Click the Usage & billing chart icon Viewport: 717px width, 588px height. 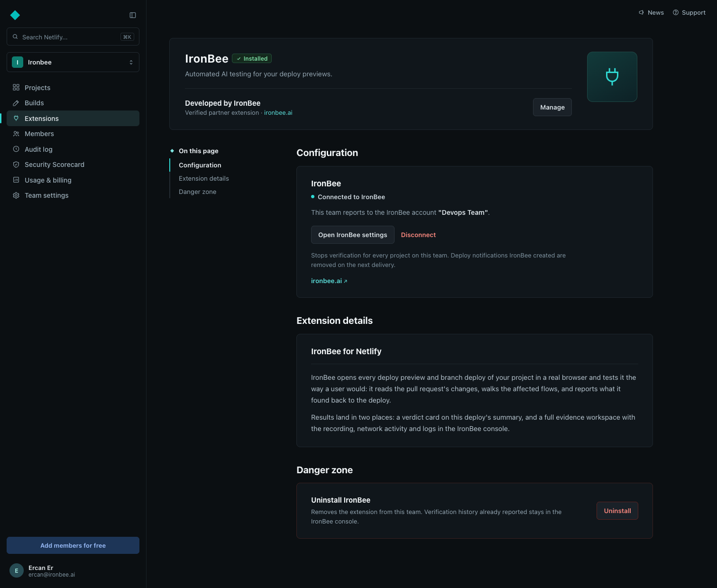16,180
